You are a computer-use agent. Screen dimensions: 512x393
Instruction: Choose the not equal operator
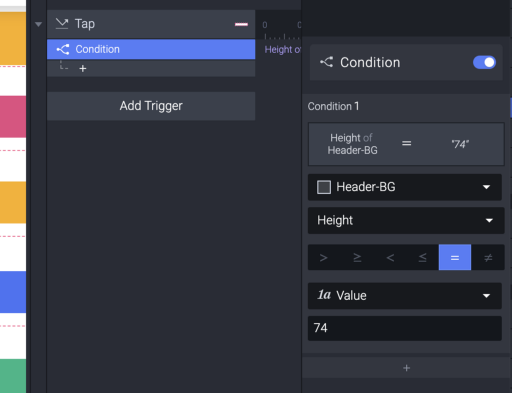coord(488,257)
